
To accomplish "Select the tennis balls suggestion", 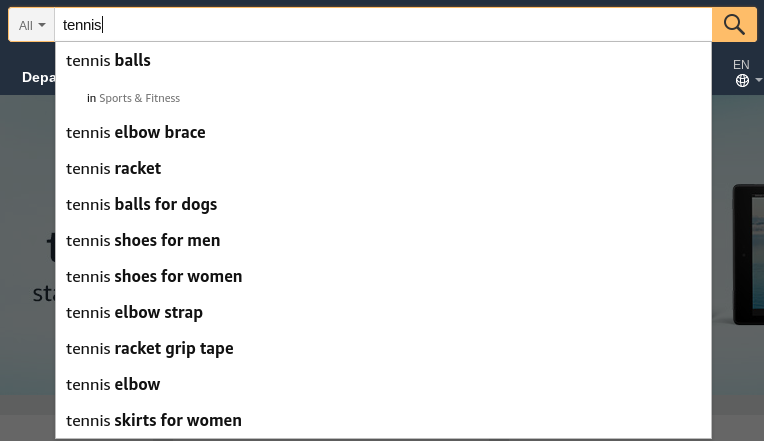I will 383,60.
